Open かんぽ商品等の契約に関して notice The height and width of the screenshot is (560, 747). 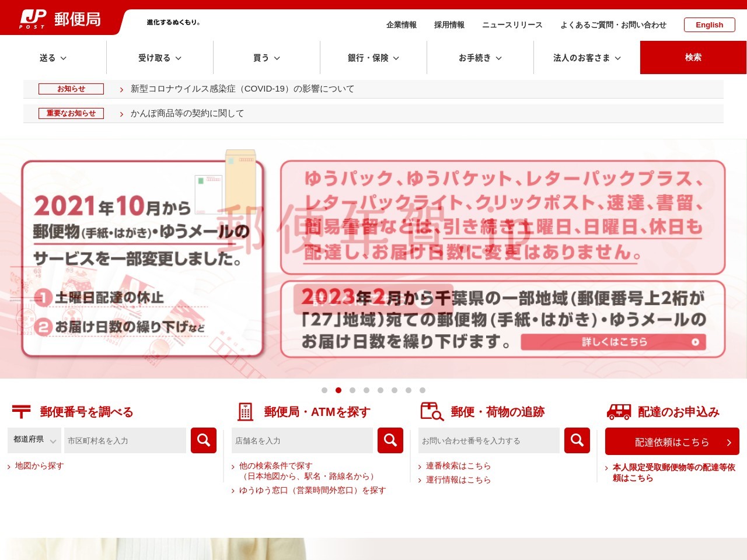[x=187, y=113]
